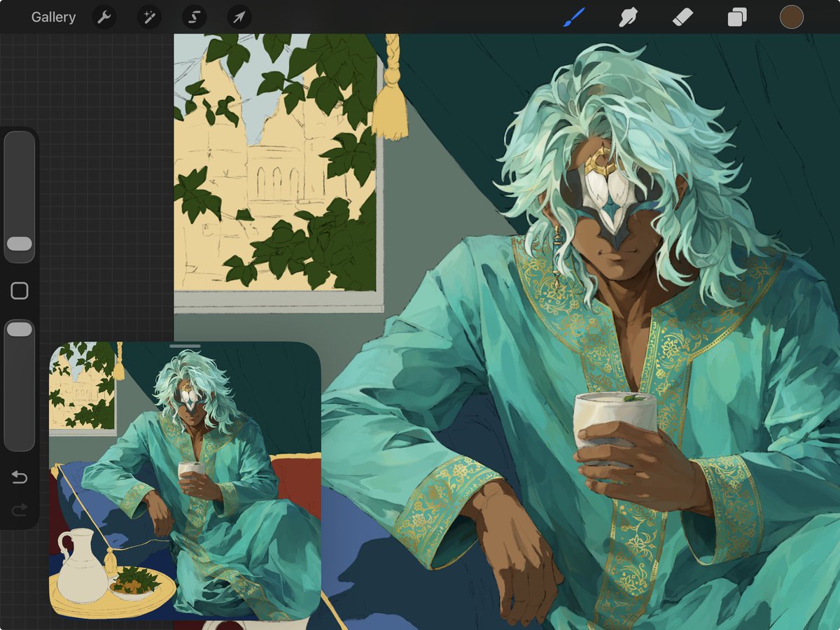Redo the last undone action
The width and height of the screenshot is (840, 630).
[x=20, y=510]
